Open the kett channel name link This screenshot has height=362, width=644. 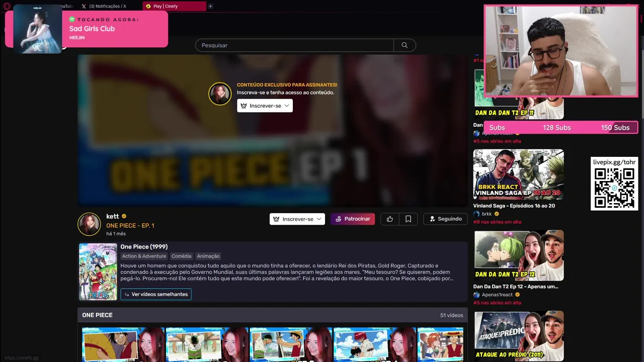(x=113, y=216)
